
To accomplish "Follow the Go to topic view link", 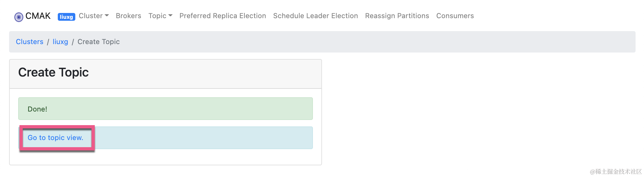I will [56, 138].
